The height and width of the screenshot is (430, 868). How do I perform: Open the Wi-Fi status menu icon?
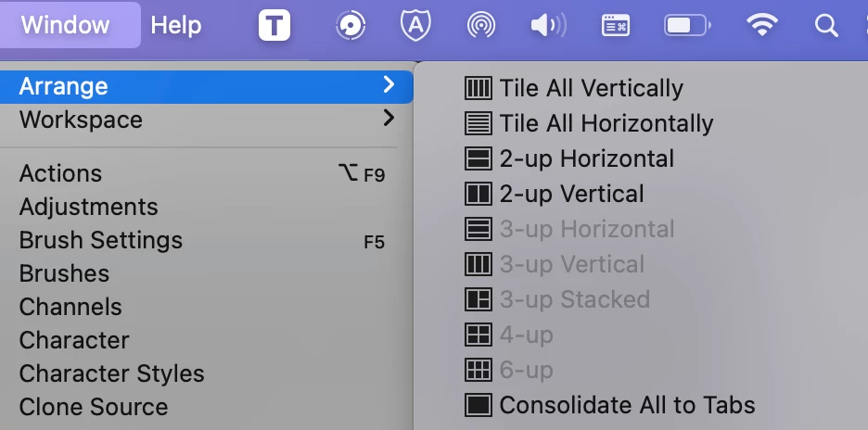click(x=761, y=25)
